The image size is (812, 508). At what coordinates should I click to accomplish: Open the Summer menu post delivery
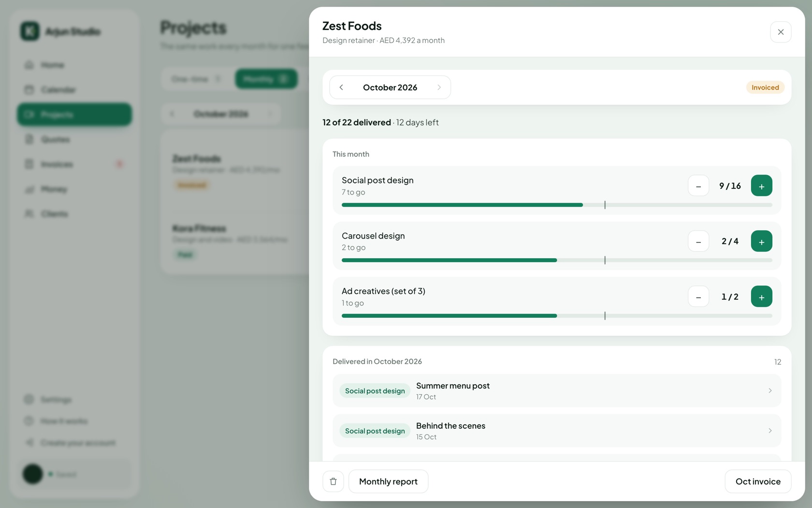(x=557, y=390)
